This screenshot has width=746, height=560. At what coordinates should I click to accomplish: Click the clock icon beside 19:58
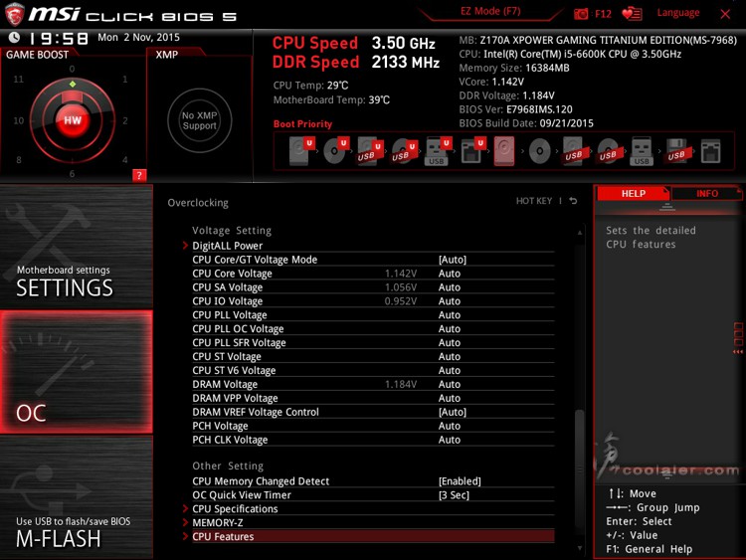click(x=14, y=37)
